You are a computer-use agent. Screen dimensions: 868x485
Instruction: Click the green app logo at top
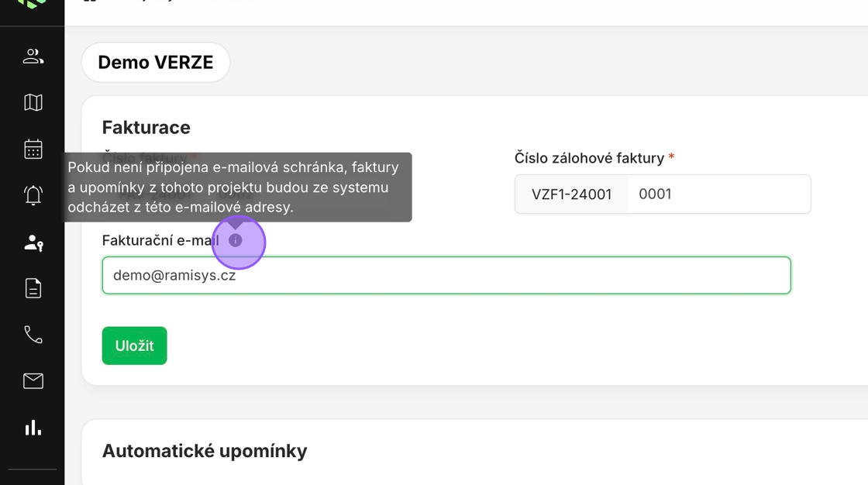(x=32, y=3)
